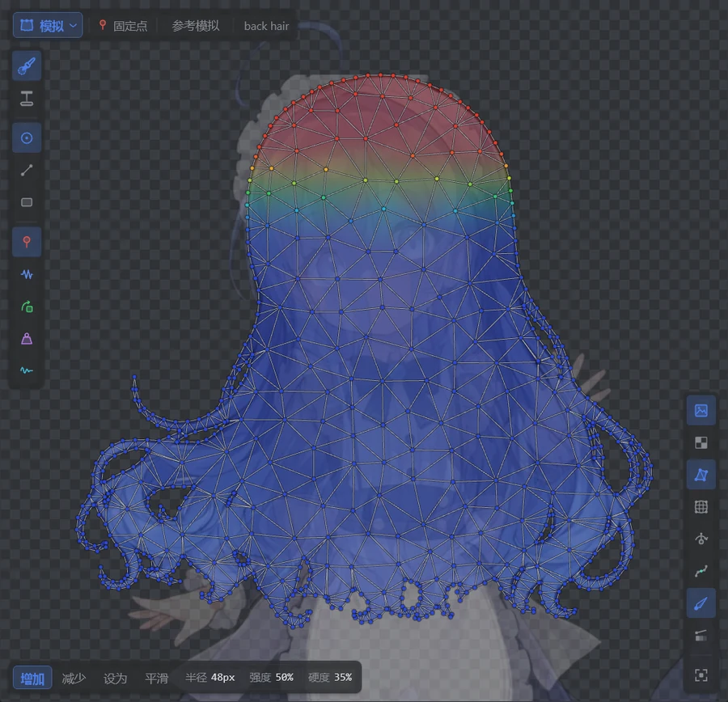728x702 pixels.
Task: Click the fit-to-view focus frame icon
Action: click(701, 675)
